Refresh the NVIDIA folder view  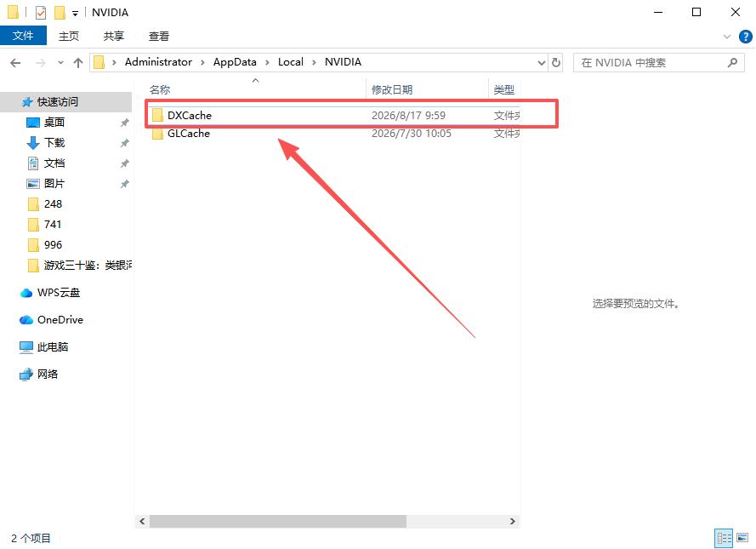[x=556, y=63]
